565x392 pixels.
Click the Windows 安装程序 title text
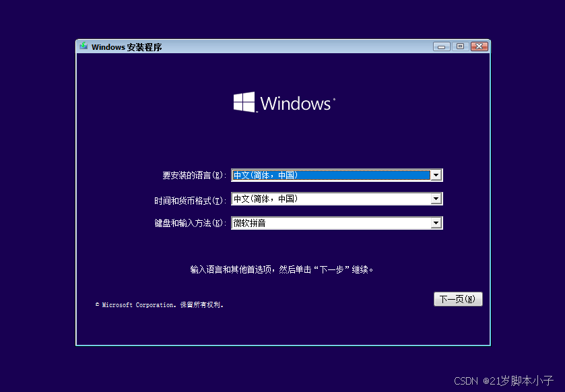coord(127,47)
